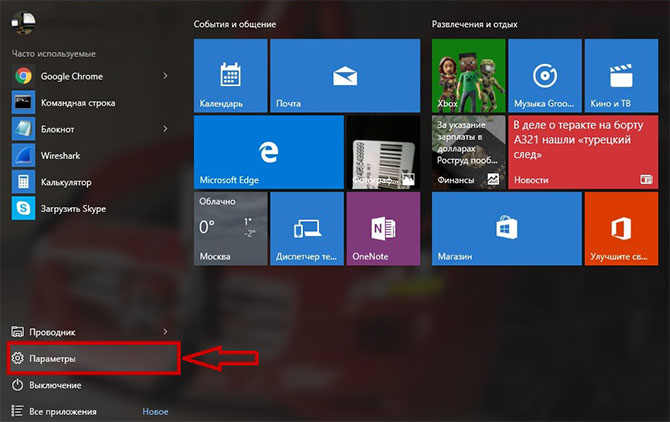The width and height of the screenshot is (670, 422).
Task: Launch the OneNote tile
Action: click(x=383, y=229)
